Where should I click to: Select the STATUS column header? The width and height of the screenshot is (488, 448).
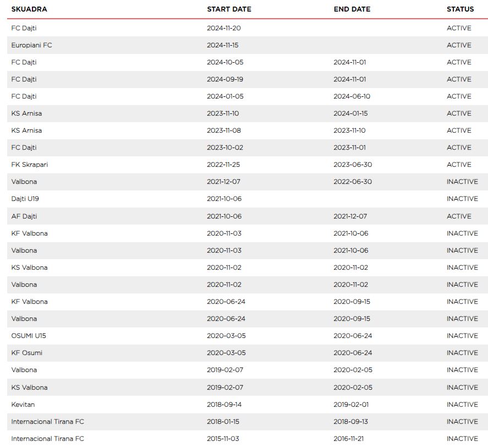coord(460,9)
